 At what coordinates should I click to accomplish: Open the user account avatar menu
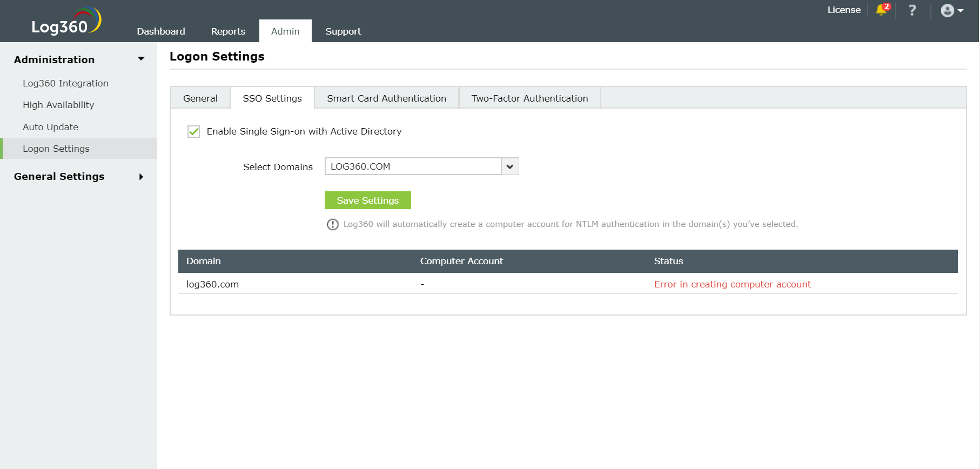[951, 11]
